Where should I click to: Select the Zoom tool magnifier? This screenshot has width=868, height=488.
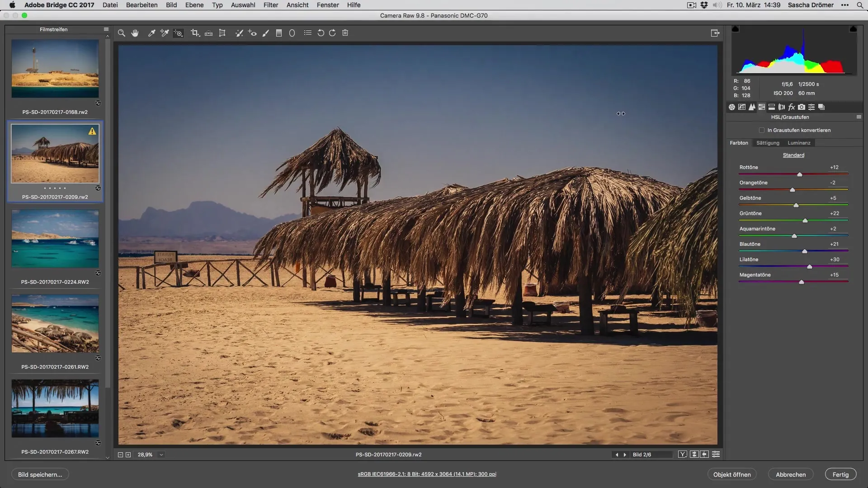coord(121,33)
